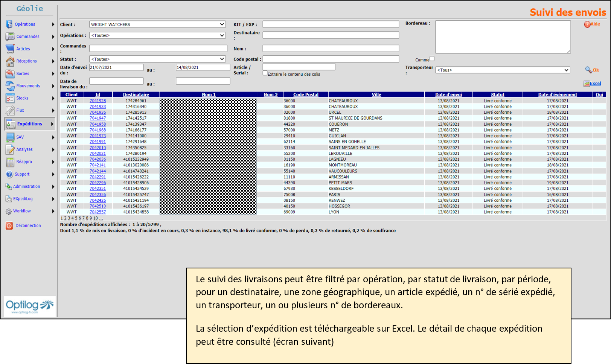Open the Opérations filter dropdown
The height and width of the screenshot is (364, 611).
[x=157, y=35]
